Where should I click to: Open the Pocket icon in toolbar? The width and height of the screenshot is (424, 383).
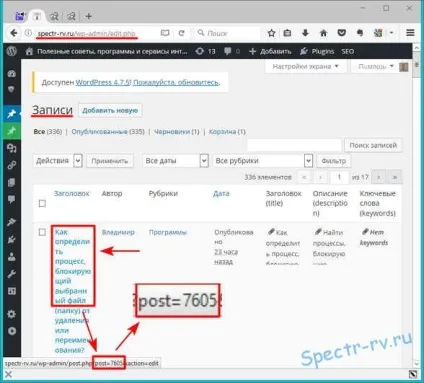(x=341, y=33)
